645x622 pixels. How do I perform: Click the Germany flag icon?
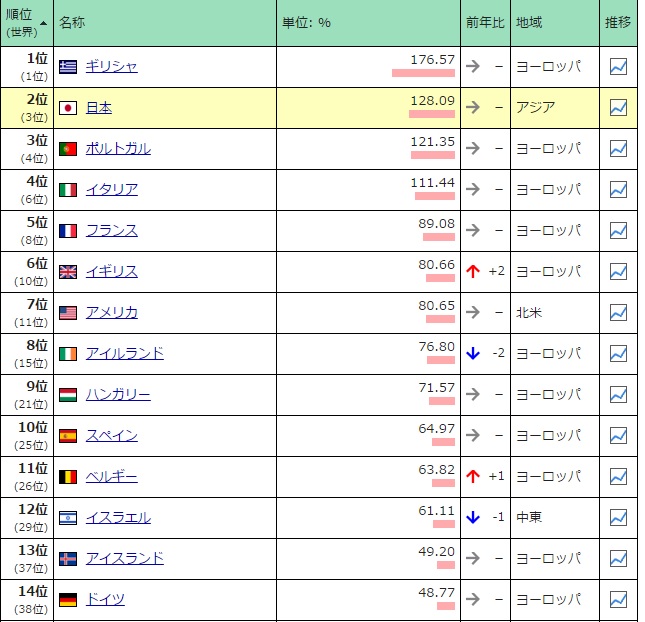point(68,600)
